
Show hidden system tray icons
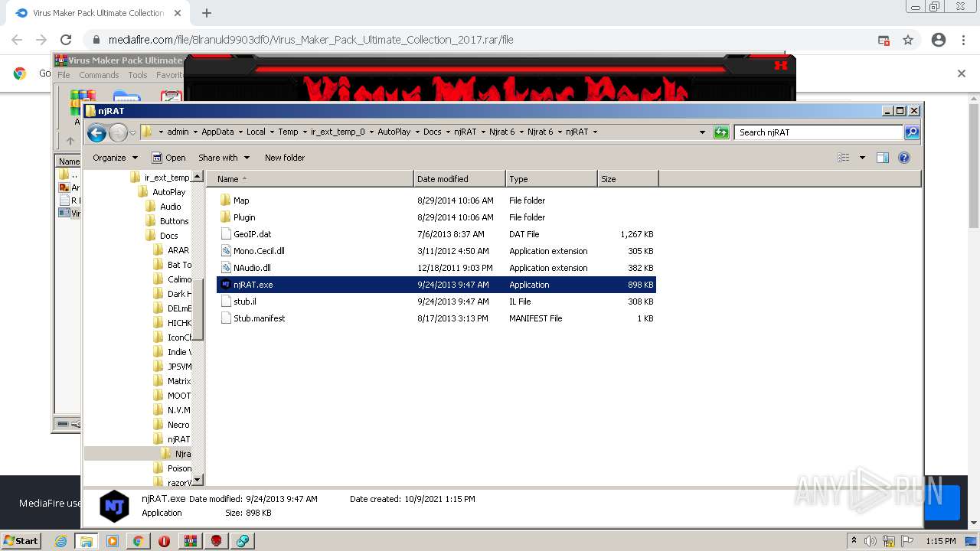(854, 541)
